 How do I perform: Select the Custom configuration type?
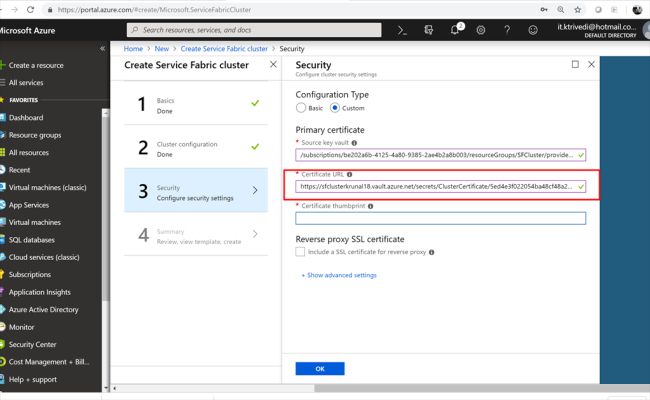click(335, 108)
